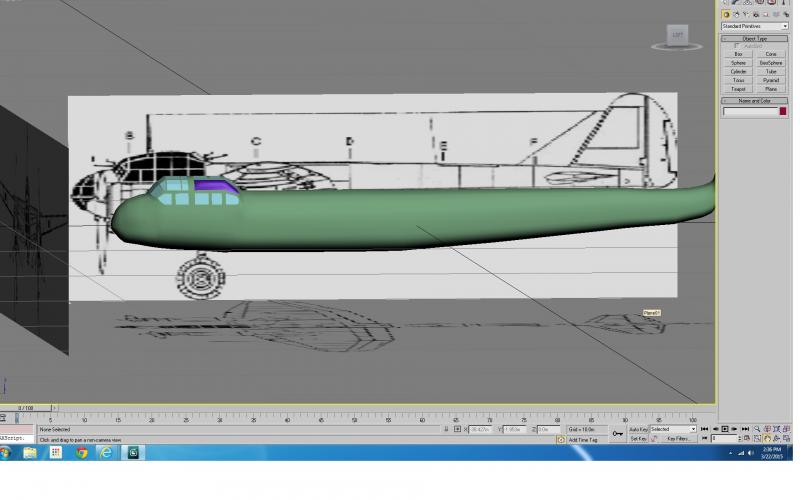Open Google Chrome from the taskbar
The height and width of the screenshot is (500, 800).
(81, 453)
